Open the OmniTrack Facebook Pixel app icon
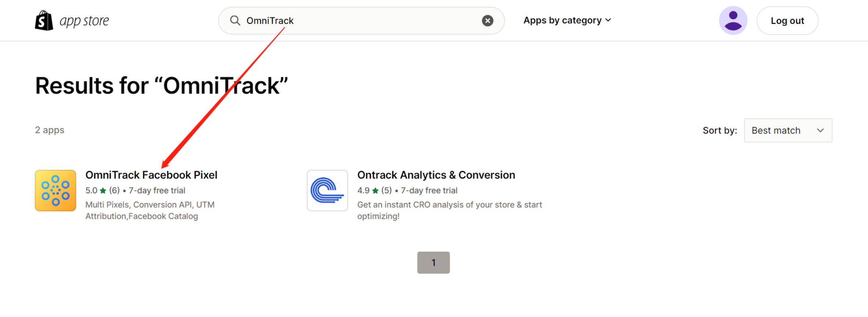The height and width of the screenshot is (317, 868). pos(55,190)
